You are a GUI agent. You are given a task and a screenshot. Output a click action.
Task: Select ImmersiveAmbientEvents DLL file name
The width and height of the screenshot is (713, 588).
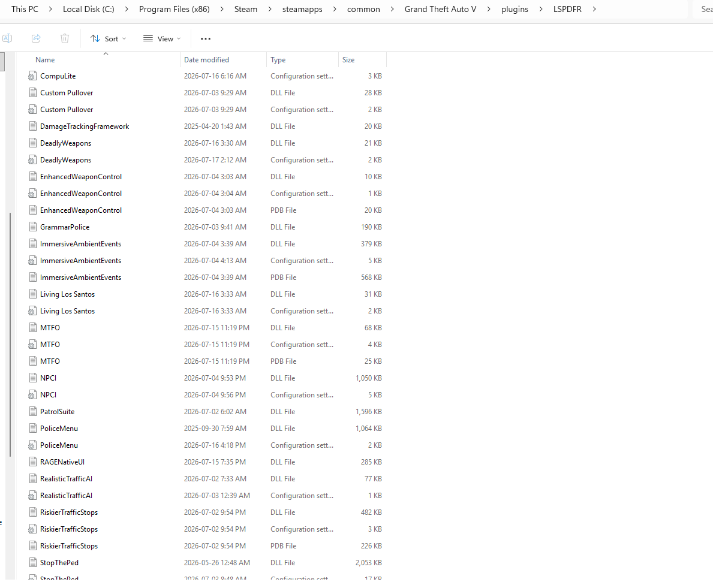click(x=80, y=244)
